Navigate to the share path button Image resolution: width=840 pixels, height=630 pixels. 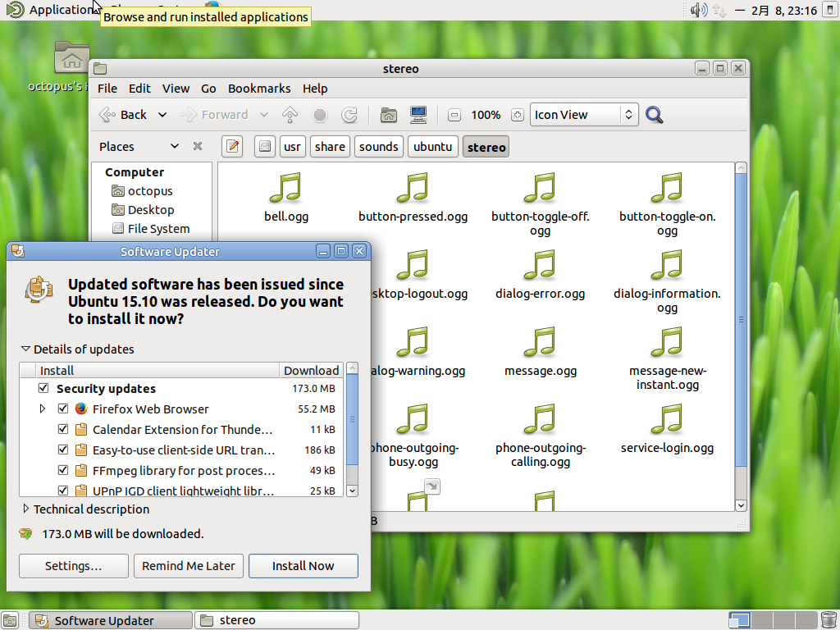pos(330,146)
